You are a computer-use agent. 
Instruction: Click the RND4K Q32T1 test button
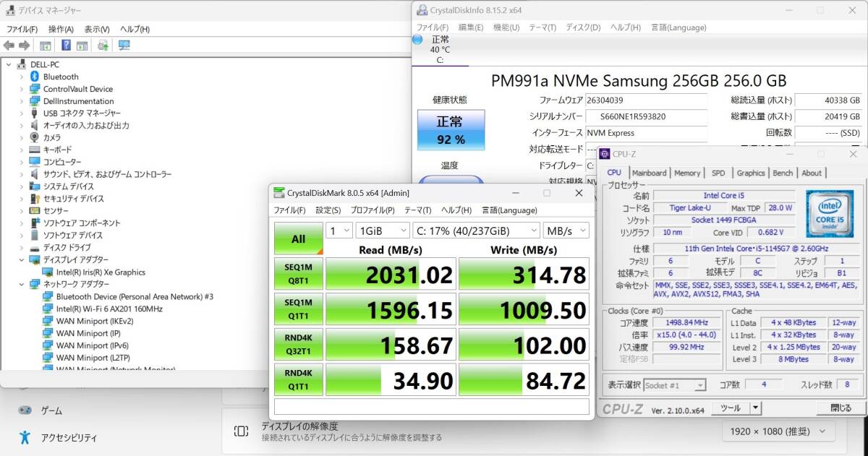pos(298,345)
